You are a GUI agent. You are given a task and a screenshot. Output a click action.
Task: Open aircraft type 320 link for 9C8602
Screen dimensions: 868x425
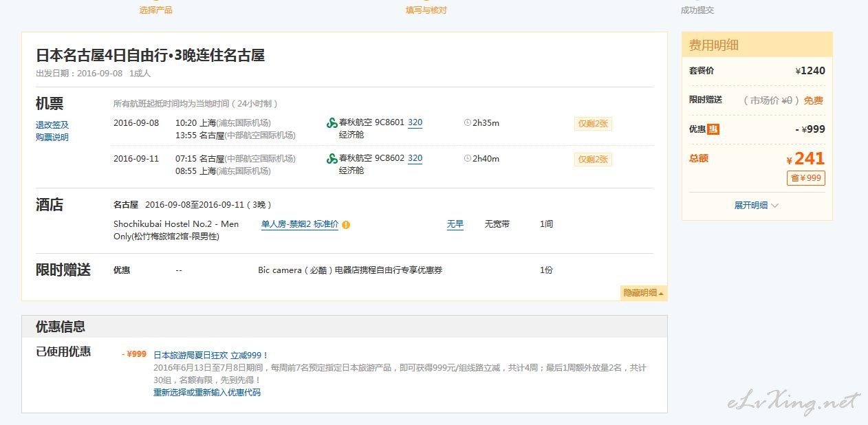click(415, 158)
